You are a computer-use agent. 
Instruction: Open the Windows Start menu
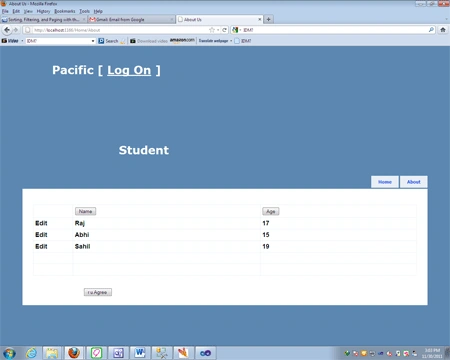click(9, 353)
